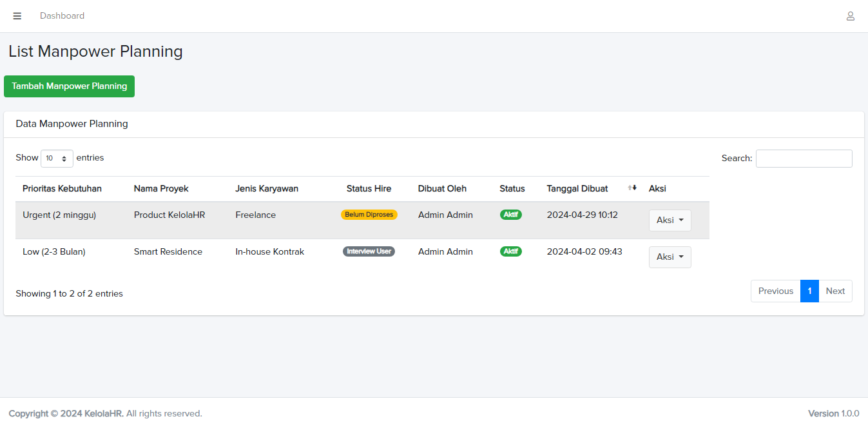868x430 pixels.
Task: Expand Aksi dropdown for Product KelolaHR
Action: 670,220
